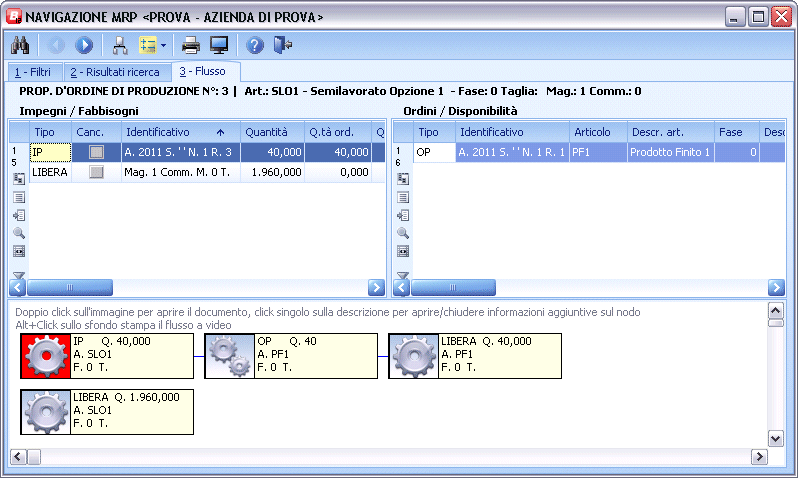Open dropdown arrow next to yellow list icon
Image resolution: width=798 pixels, height=478 pixels.
(163, 45)
